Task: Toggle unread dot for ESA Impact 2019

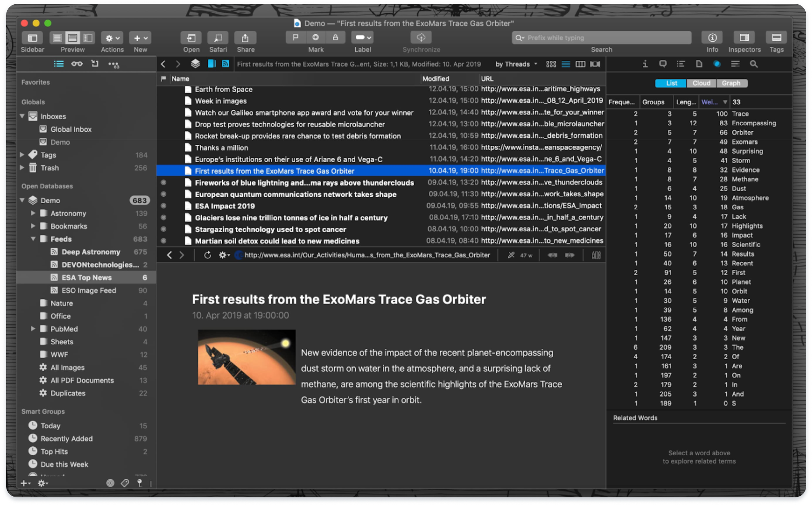Action: coord(163,206)
